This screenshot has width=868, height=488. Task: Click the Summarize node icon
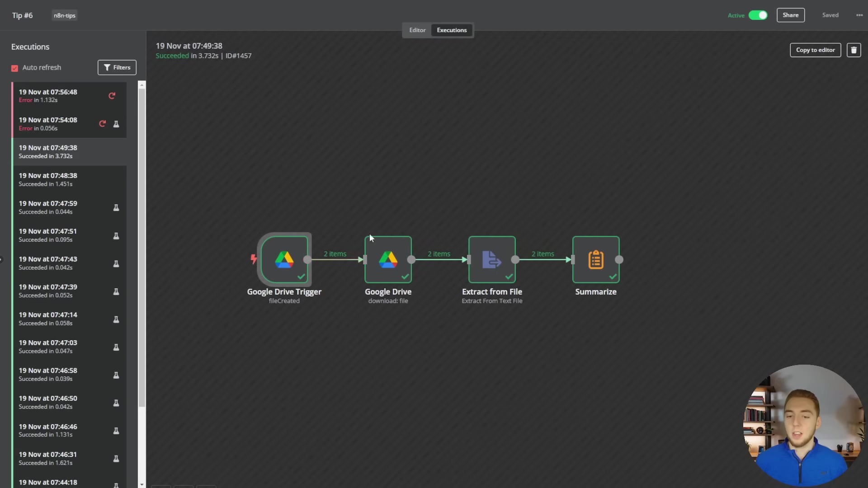tap(595, 260)
